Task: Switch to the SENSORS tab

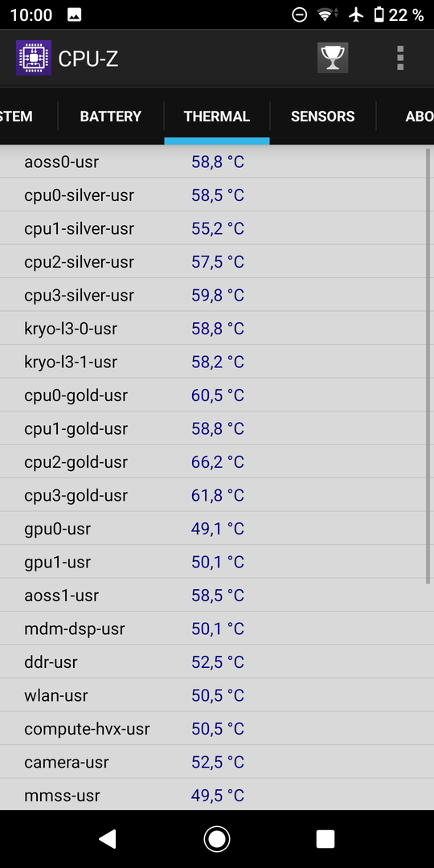Action: click(x=323, y=117)
